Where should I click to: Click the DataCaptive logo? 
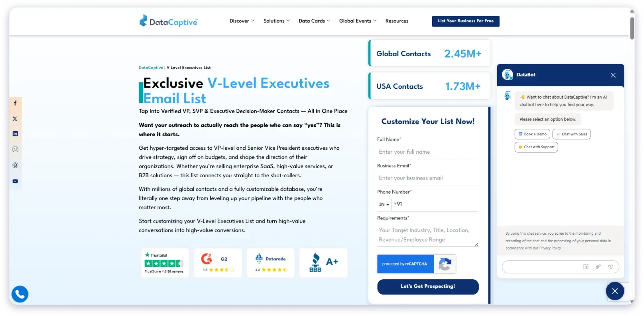click(x=168, y=21)
